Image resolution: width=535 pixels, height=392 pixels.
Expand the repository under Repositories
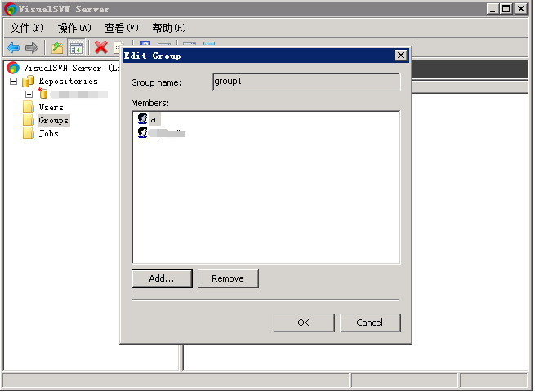point(29,94)
